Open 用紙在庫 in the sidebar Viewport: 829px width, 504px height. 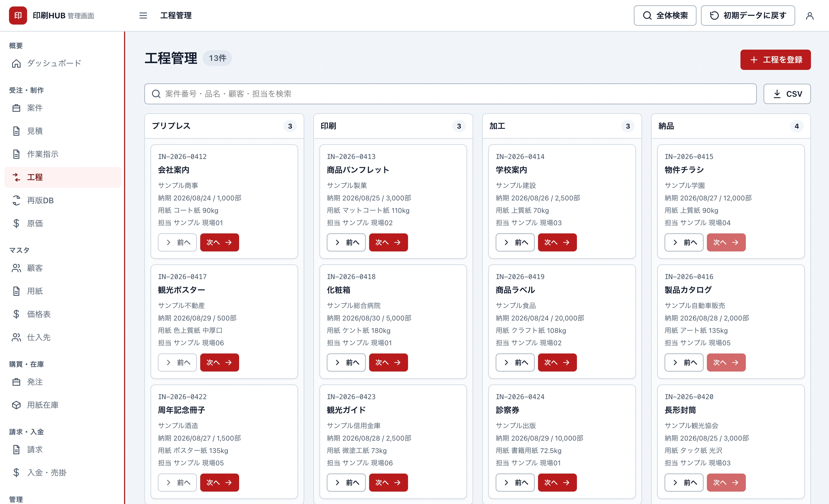point(63,405)
